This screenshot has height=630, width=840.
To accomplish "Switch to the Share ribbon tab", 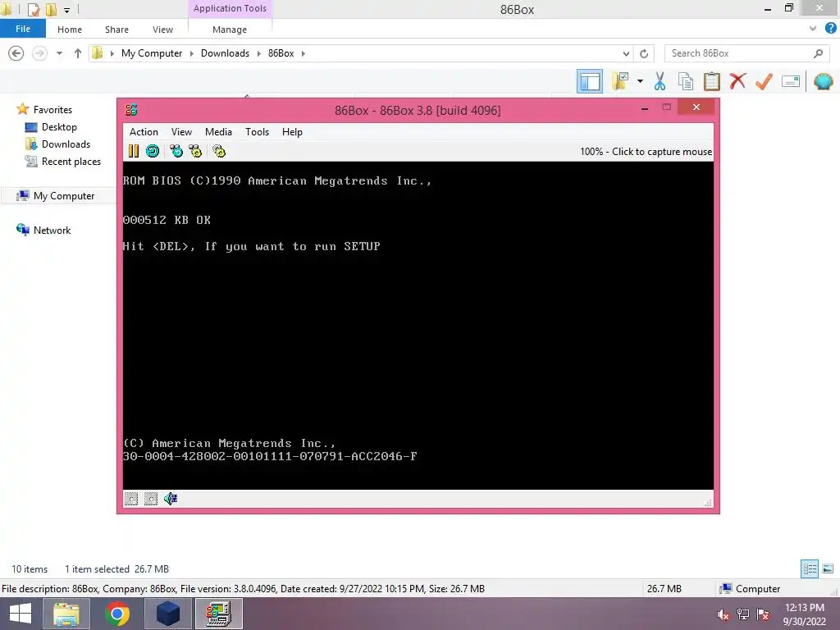I will 116,30.
